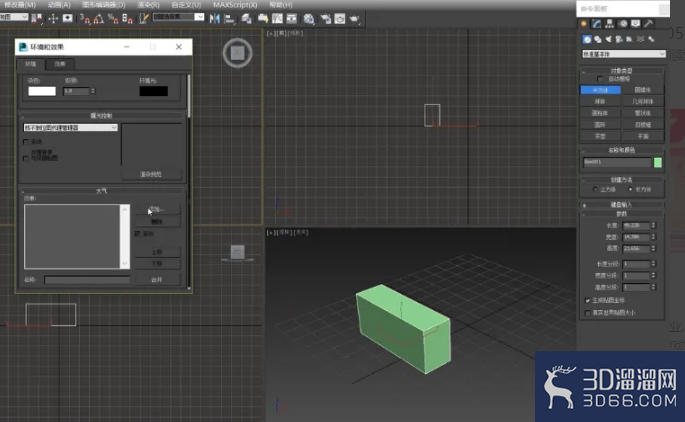Click the object name field Box001

pos(617,162)
